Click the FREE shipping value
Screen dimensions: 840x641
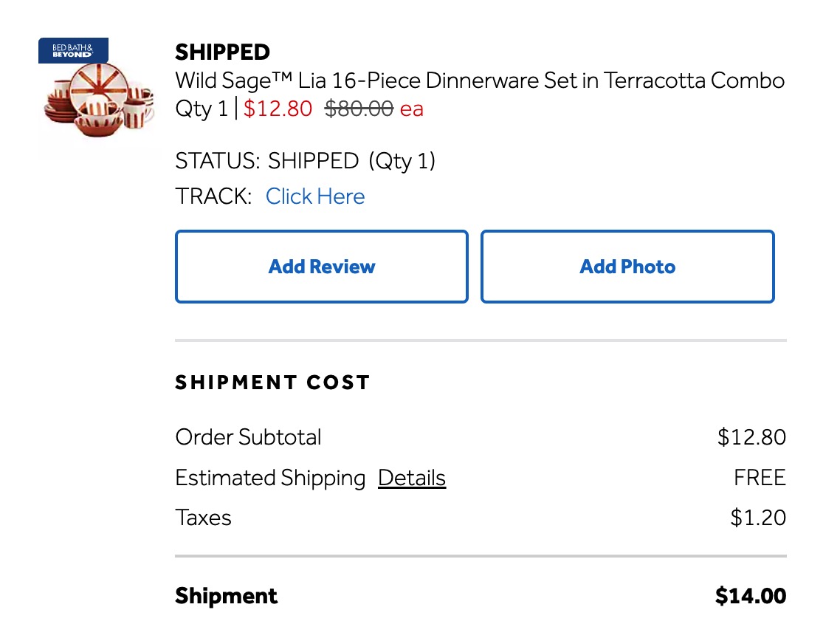[x=760, y=478]
